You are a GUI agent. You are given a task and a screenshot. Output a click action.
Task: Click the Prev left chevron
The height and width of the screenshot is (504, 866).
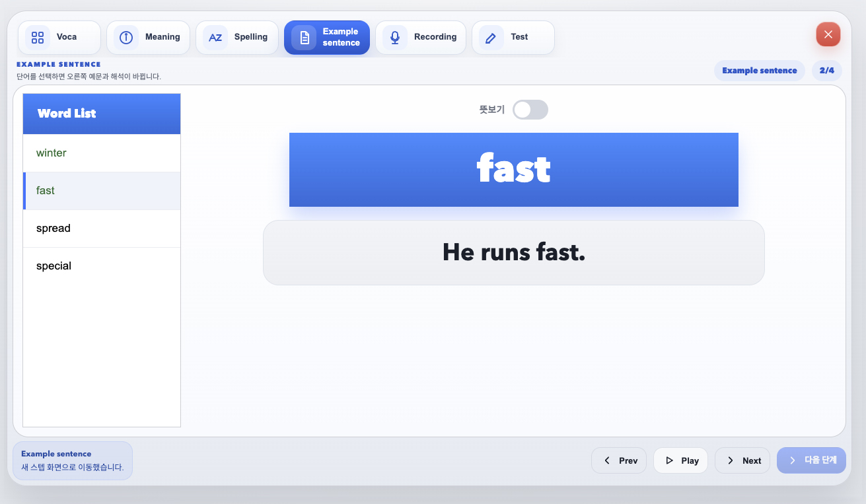(x=607, y=460)
